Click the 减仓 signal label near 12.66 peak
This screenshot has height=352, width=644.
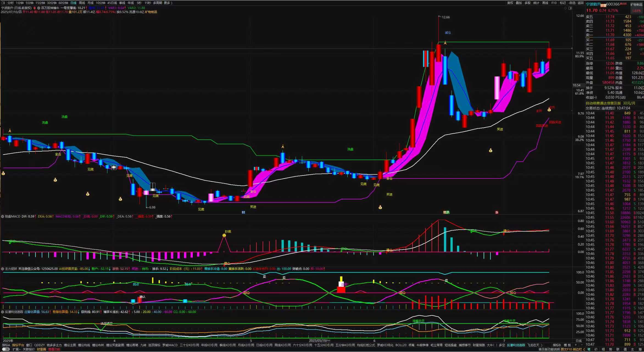coord(448,32)
